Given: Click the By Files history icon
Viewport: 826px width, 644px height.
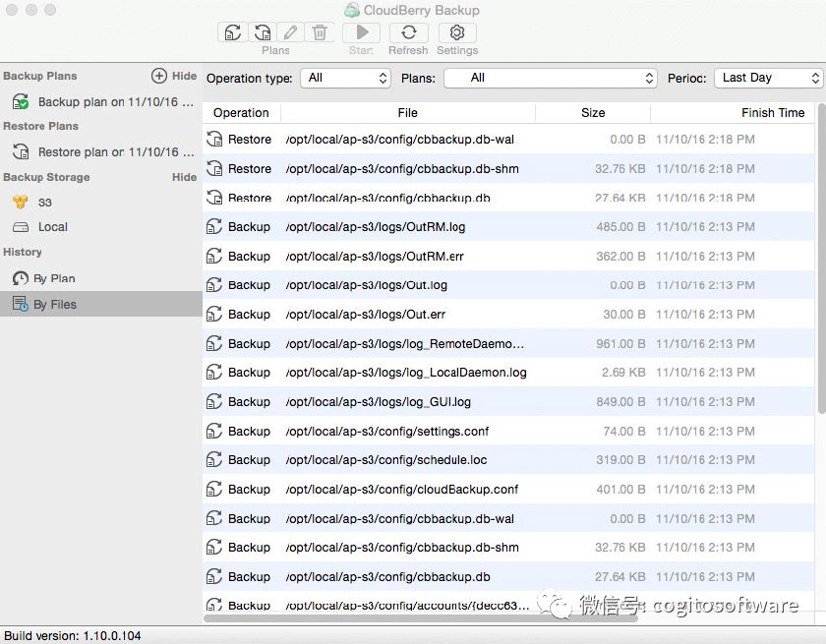Looking at the screenshot, I should pyautogui.click(x=21, y=304).
